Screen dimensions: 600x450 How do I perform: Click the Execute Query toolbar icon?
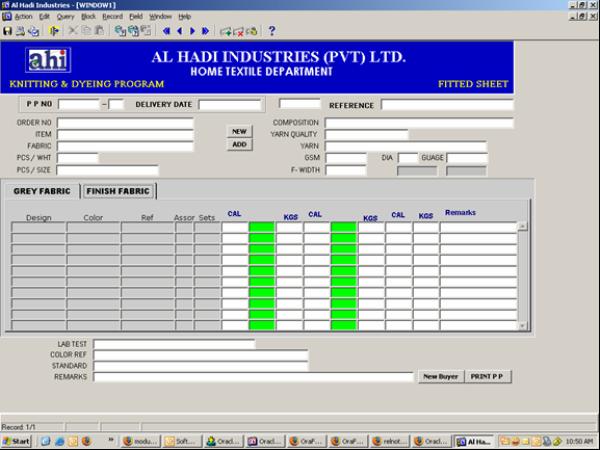coord(133,31)
